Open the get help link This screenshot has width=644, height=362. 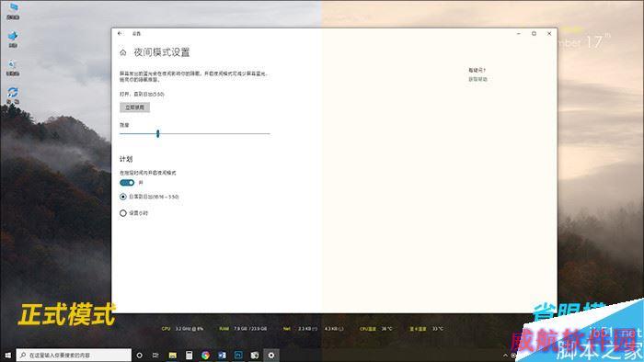point(477,80)
